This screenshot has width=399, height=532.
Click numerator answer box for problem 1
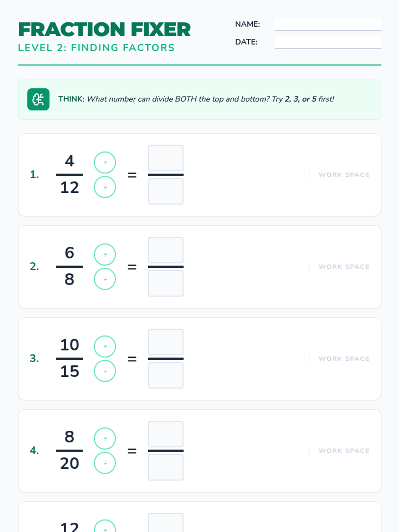tap(166, 158)
